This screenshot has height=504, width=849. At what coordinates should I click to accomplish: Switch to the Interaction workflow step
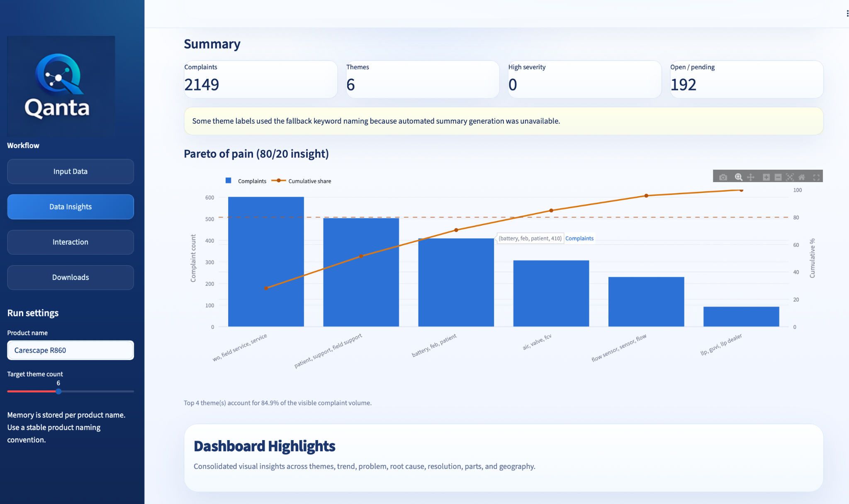point(71,242)
